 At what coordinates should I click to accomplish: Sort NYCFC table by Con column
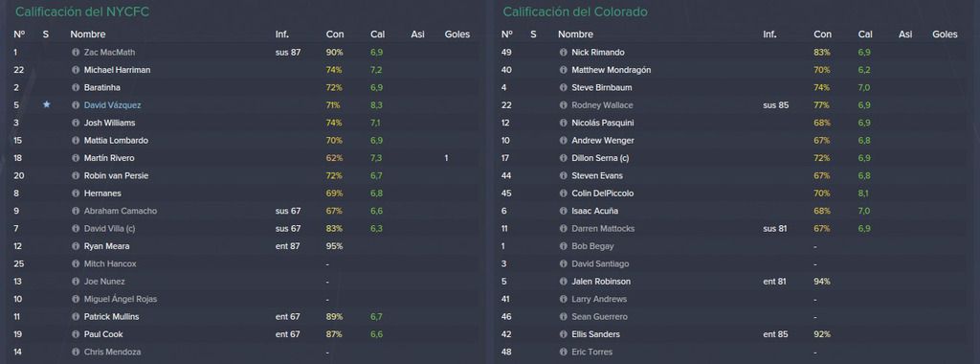coord(334,34)
